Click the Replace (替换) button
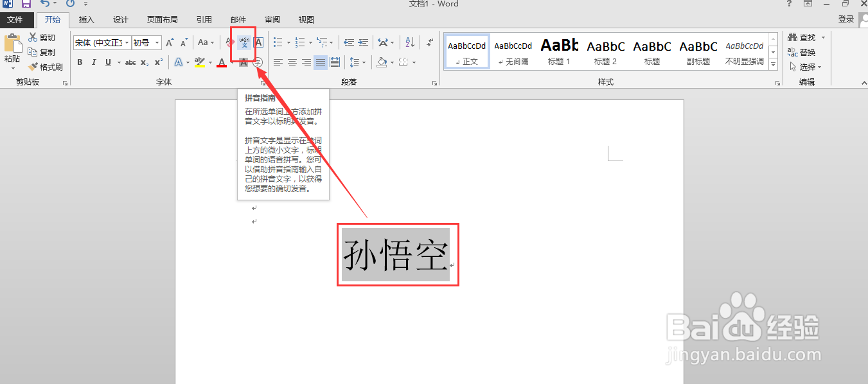The height and width of the screenshot is (384, 868). (802, 53)
